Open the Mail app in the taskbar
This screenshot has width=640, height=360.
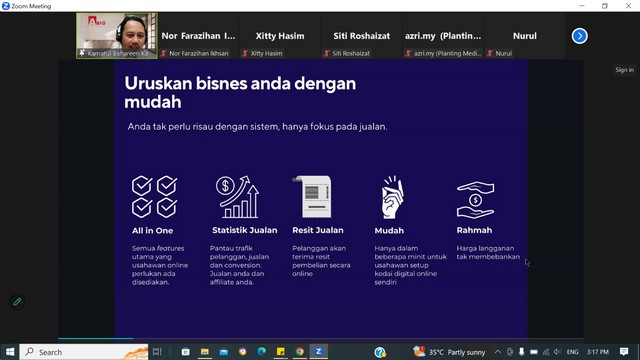[224, 351]
